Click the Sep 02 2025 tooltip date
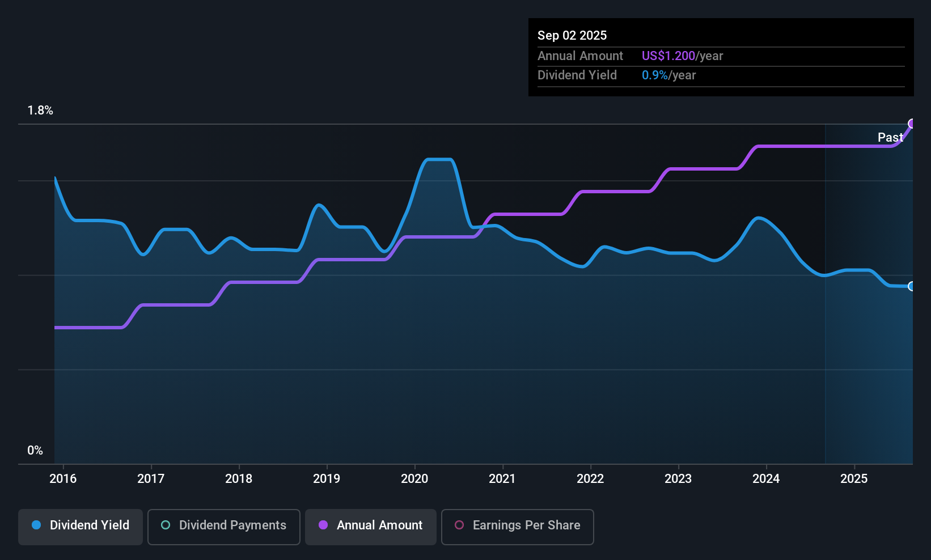Screen dimensions: 931x560 pos(572,36)
